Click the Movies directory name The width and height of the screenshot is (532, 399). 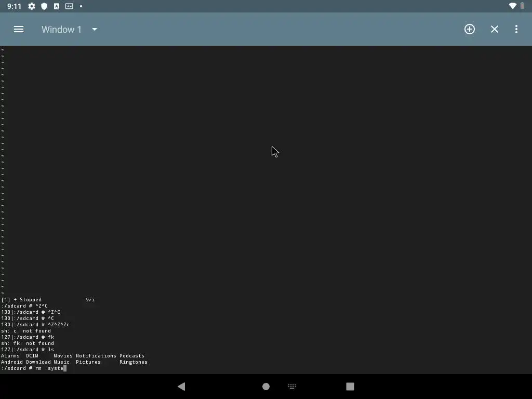63,355
